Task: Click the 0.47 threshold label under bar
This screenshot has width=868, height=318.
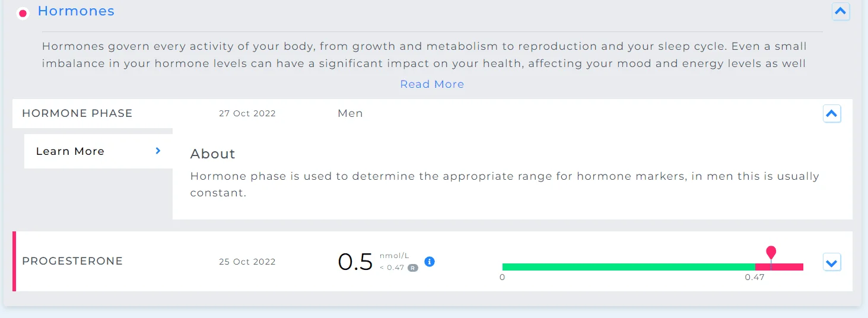Action: (x=755, y=277)
